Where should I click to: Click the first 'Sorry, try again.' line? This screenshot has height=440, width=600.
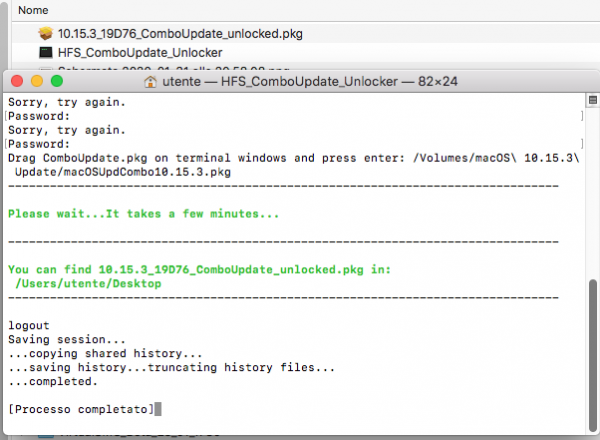coord(67,102)
